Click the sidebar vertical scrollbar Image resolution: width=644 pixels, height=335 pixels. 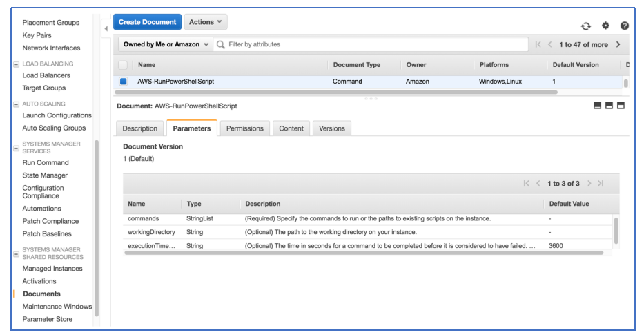point(97,228)
